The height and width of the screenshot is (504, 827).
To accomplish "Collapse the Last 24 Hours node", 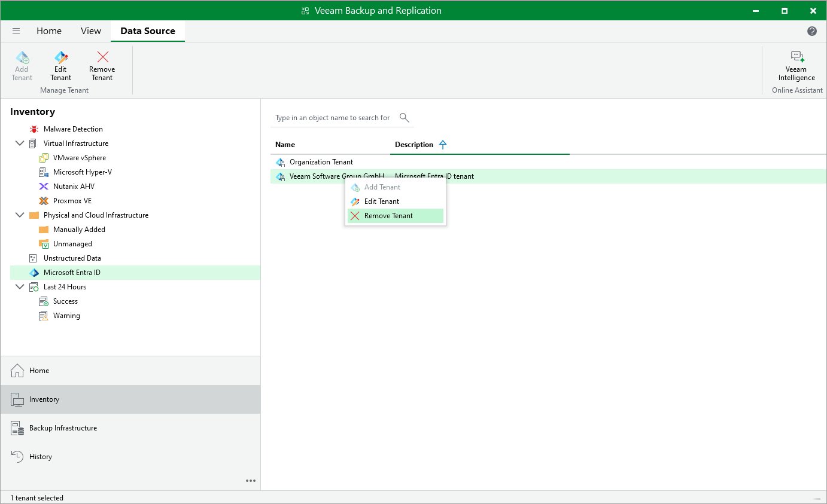I will click(20, 287).
